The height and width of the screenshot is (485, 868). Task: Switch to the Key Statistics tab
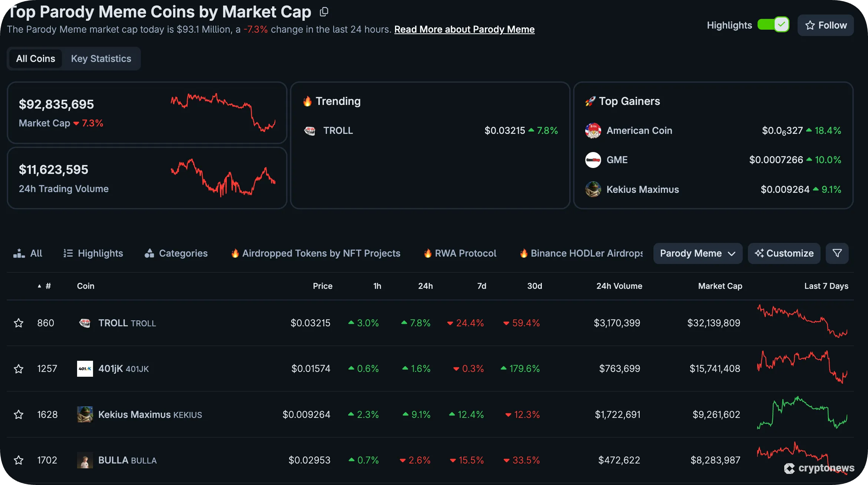[101, 58]
